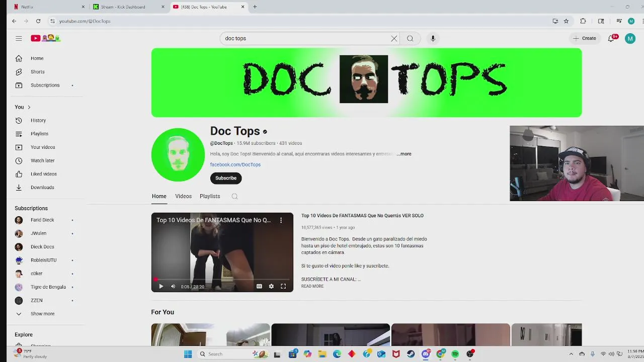Viewport: 644px width, 362px height.
Task: Switch to the Playlists tab
Action: pyautogui.click(x=210, y=196)
